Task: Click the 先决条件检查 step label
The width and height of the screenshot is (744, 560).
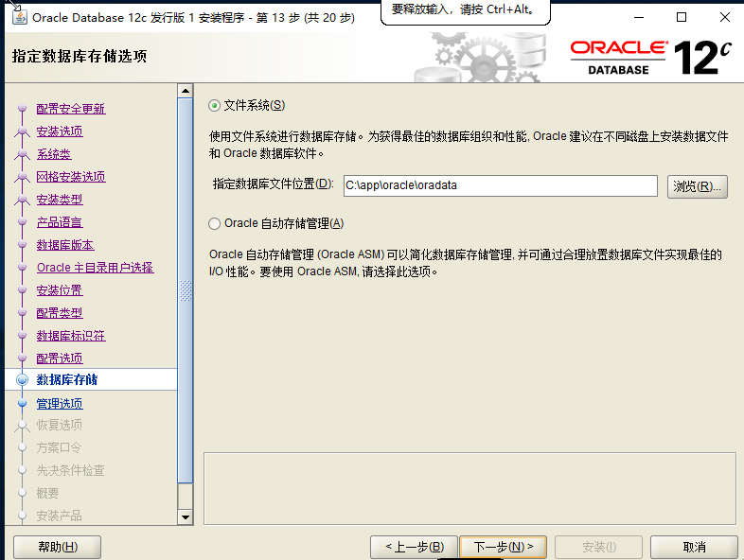Action: 71,470
